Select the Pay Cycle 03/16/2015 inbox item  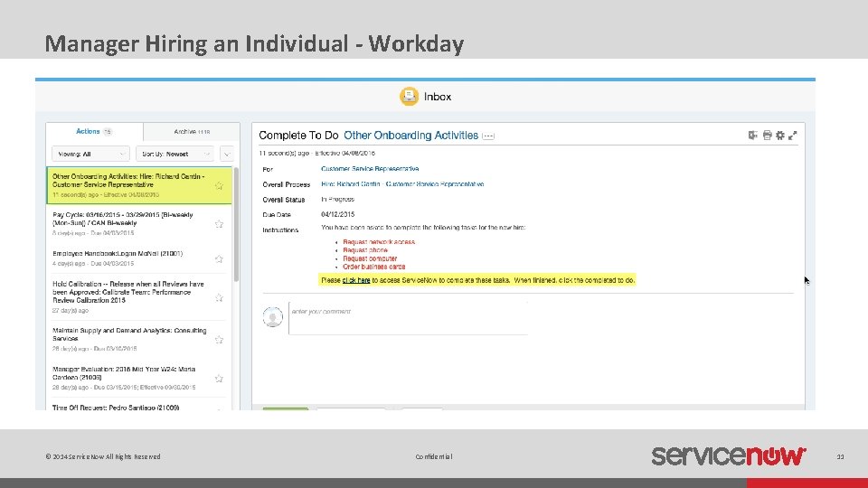[139, 223]
